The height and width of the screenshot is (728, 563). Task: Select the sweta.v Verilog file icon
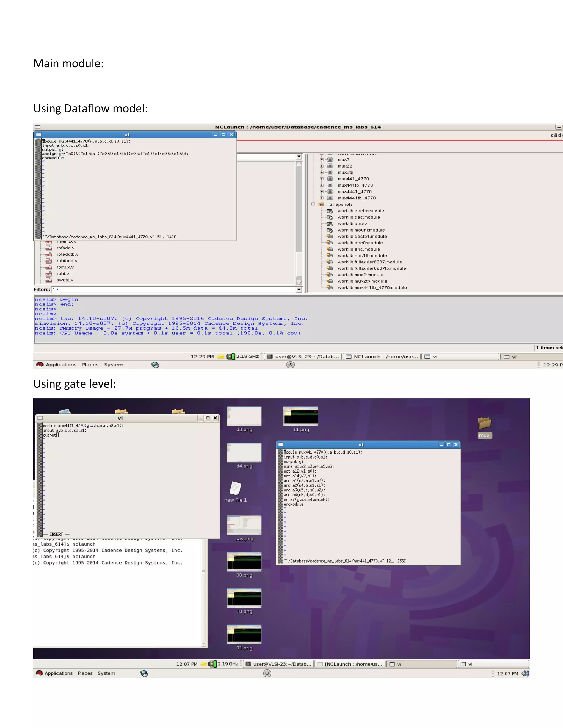pyautogui.click(x=49, y=280)
